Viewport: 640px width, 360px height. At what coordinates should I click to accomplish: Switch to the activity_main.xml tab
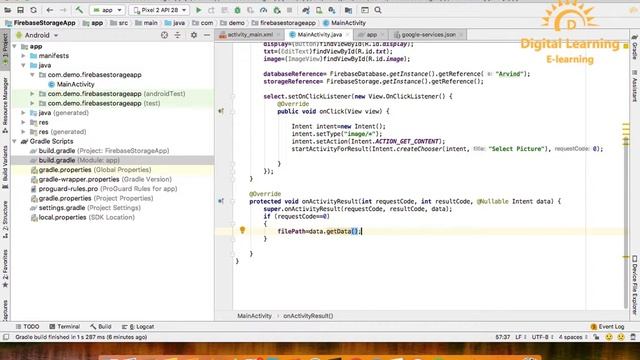250,35
